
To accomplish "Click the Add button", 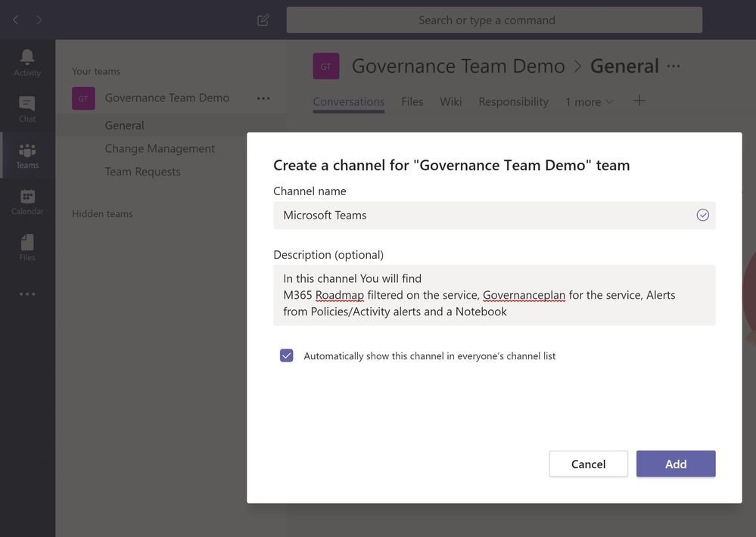I will [676, 464].
